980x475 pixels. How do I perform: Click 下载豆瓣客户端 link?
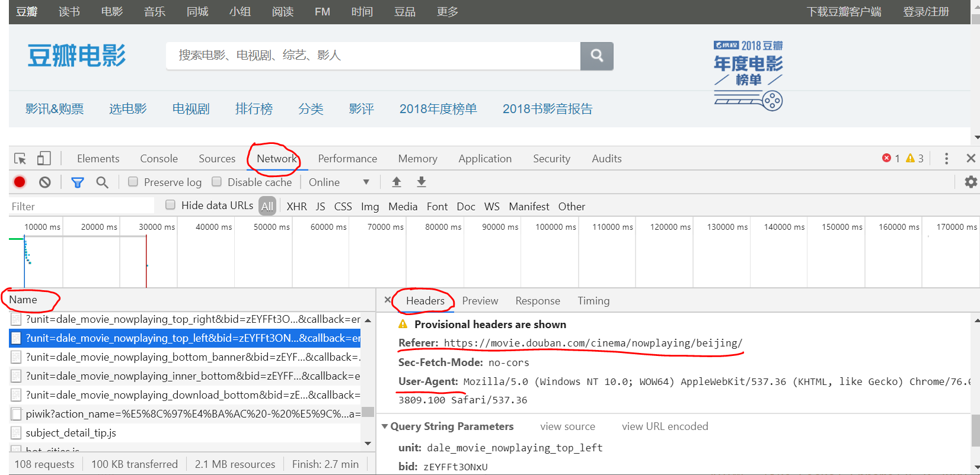pyautogui.click(x=844, y=12)
